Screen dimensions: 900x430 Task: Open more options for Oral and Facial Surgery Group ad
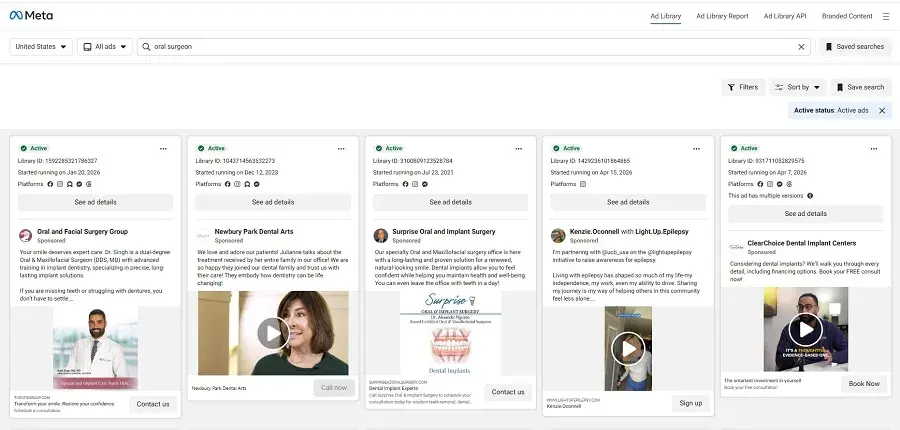coord(164,149)
